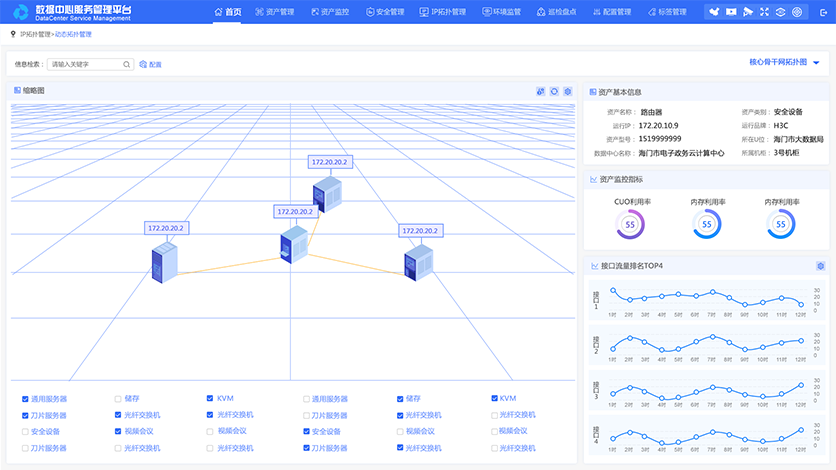Click the CUO利用率 circular gauge
Screen dimensions: 836x470
(630, 224)
